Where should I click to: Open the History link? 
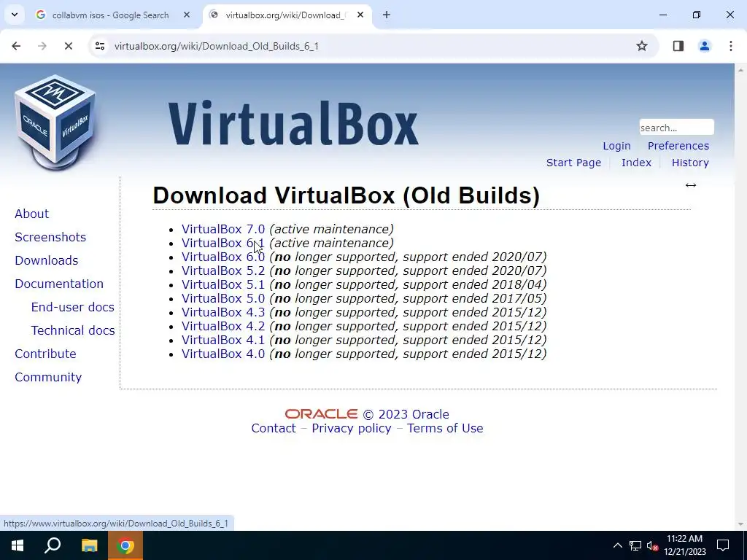tap(690, 163)
